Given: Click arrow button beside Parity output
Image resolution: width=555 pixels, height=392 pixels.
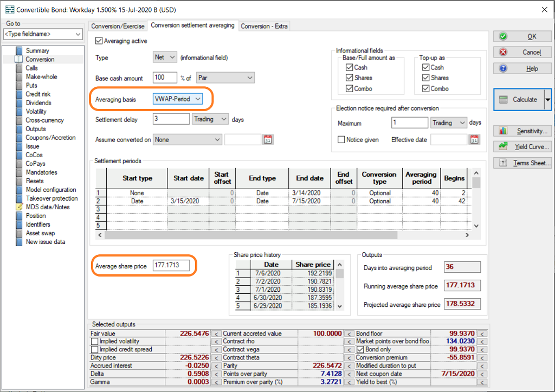Looking at the screenshot, I should pos(349,366).
